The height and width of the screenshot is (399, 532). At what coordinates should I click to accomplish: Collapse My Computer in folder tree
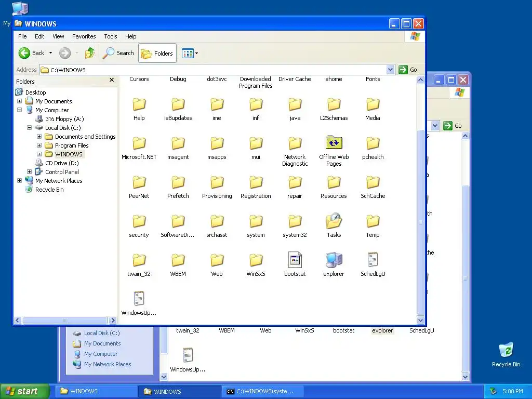tap(19, 110)
